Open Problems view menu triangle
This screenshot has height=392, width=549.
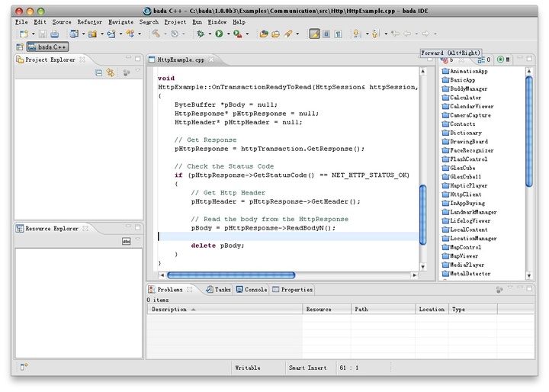(510, 288)
